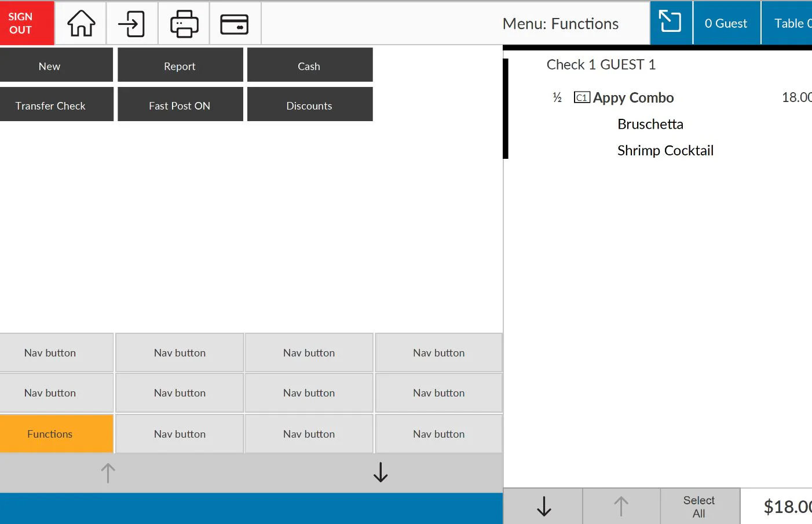
Task: Click the 18.00 price on Appy Combo
Action: [797, 97]
